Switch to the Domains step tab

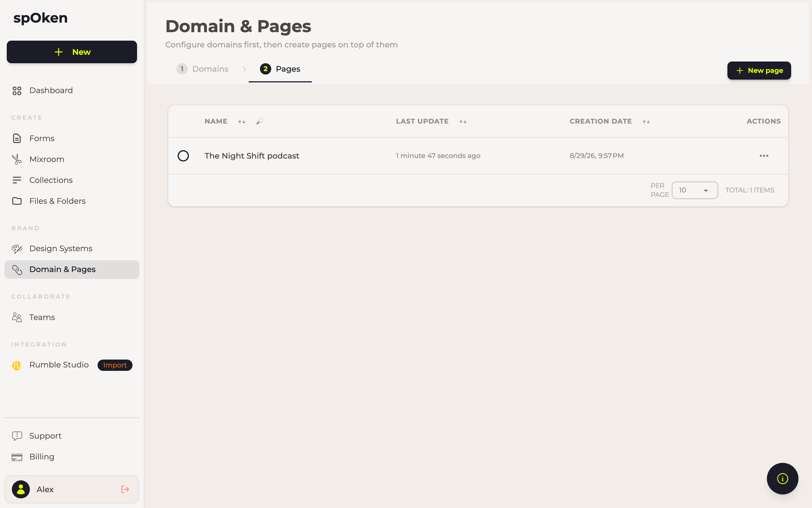click(x=203, y=69)
